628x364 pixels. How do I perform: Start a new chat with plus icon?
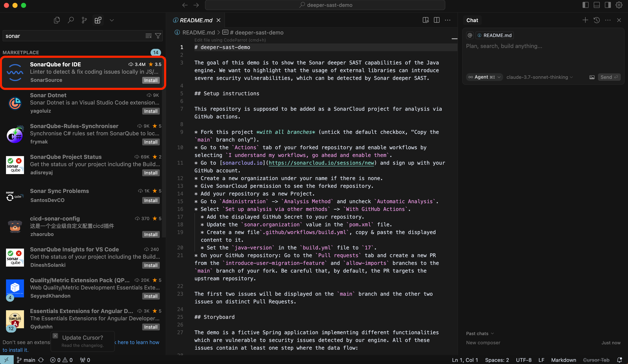pos(585,20)
